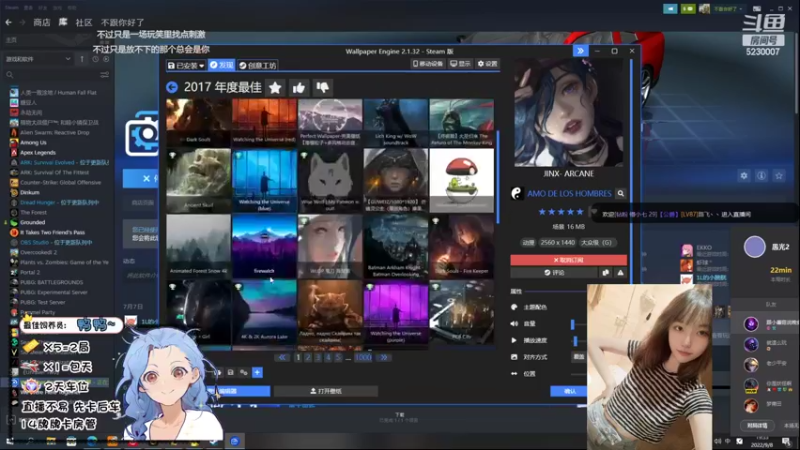Click Steam game page gear settings icon

(744, 176)
